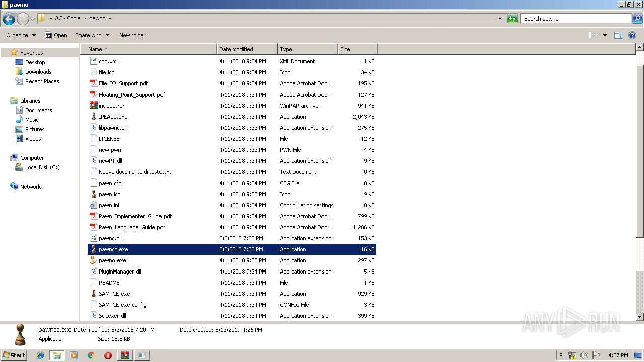
Task: Expand breadcrumb arrow after pawno
Action: pyautogui.click(x=110, y=19)
